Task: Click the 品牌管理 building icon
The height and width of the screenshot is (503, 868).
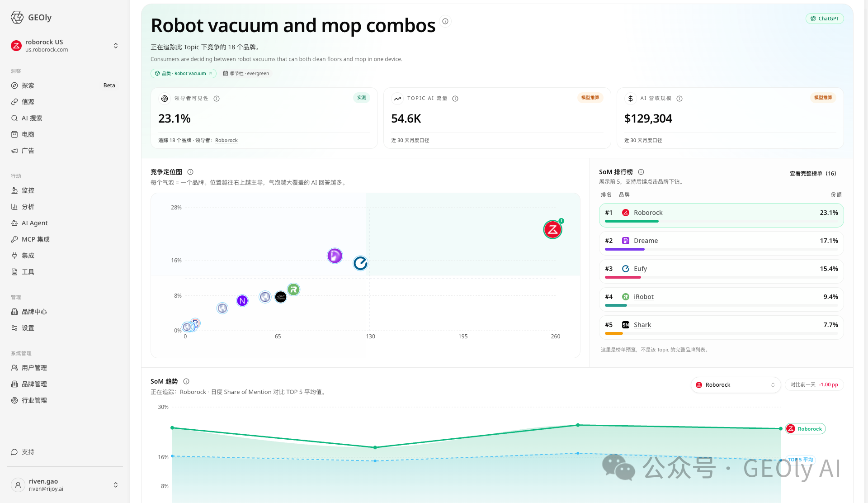Action: coord(14,384)
